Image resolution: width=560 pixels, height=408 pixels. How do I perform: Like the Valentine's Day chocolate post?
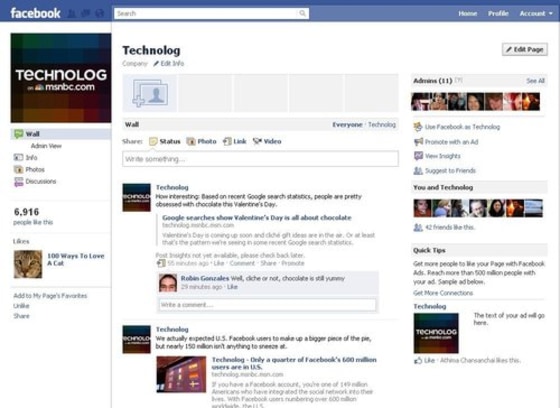point(219,263)
